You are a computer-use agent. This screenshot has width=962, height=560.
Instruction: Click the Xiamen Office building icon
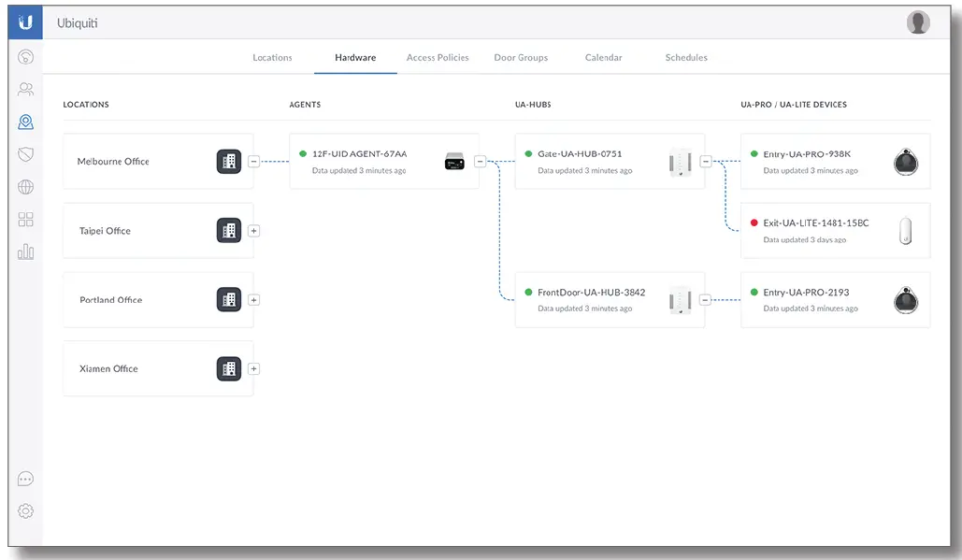(229, 368)
